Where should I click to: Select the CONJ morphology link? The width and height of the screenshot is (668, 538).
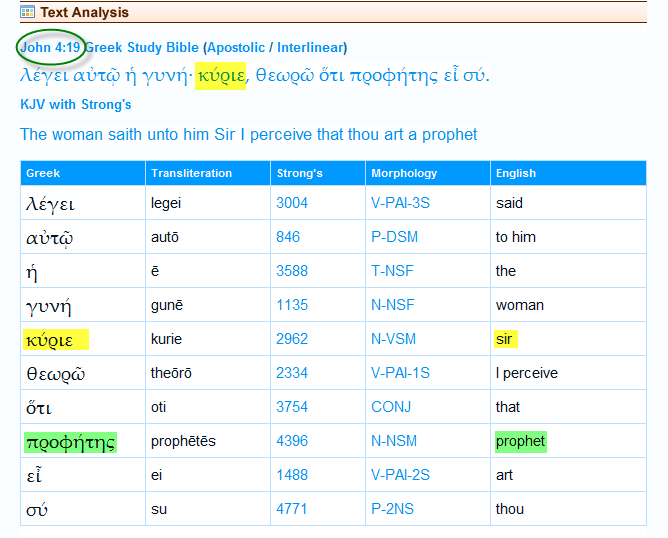click(391, 407)
